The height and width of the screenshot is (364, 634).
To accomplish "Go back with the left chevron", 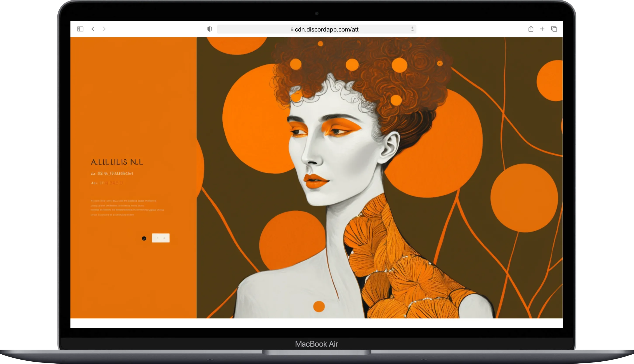I will point(93,29).
